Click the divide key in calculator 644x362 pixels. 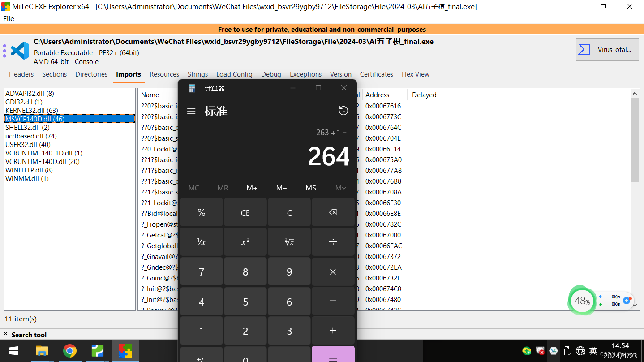click(333, 242)
